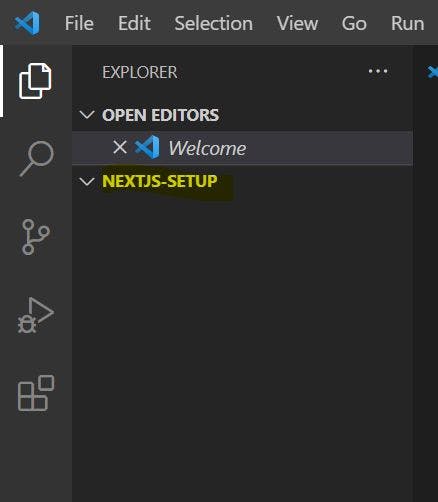The image size is (438, 502).
Task: Open the File menu
Action: tap(79, 23)
